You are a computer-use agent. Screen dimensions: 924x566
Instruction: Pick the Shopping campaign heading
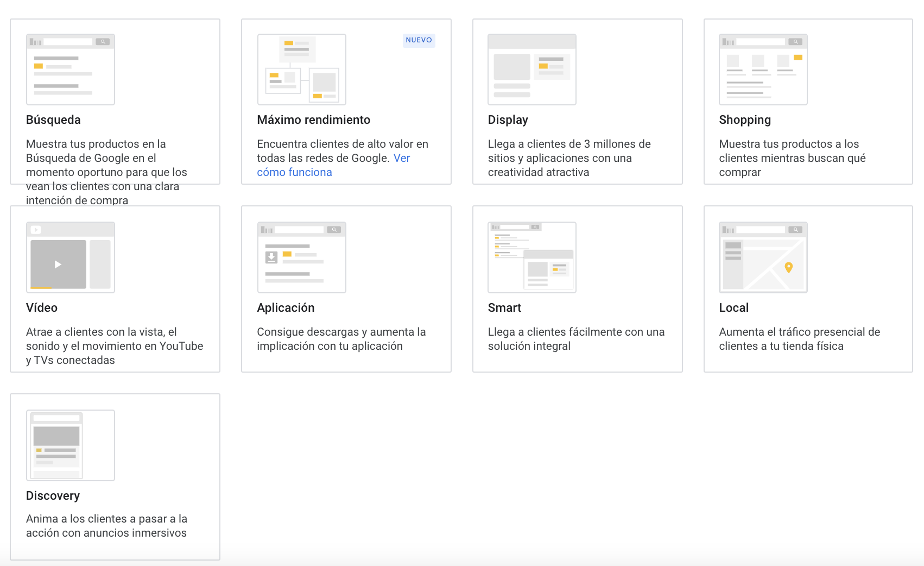[x=745, y=120]
